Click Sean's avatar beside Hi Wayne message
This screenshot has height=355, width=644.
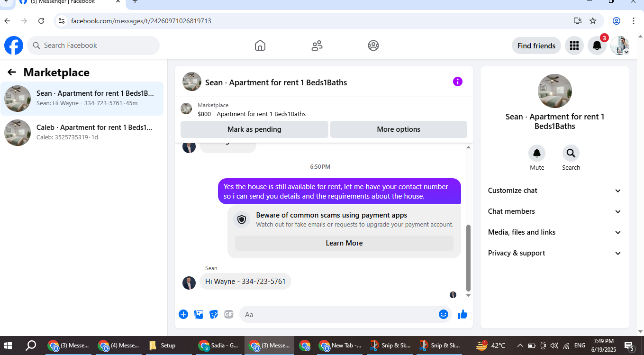coord(189,283)
